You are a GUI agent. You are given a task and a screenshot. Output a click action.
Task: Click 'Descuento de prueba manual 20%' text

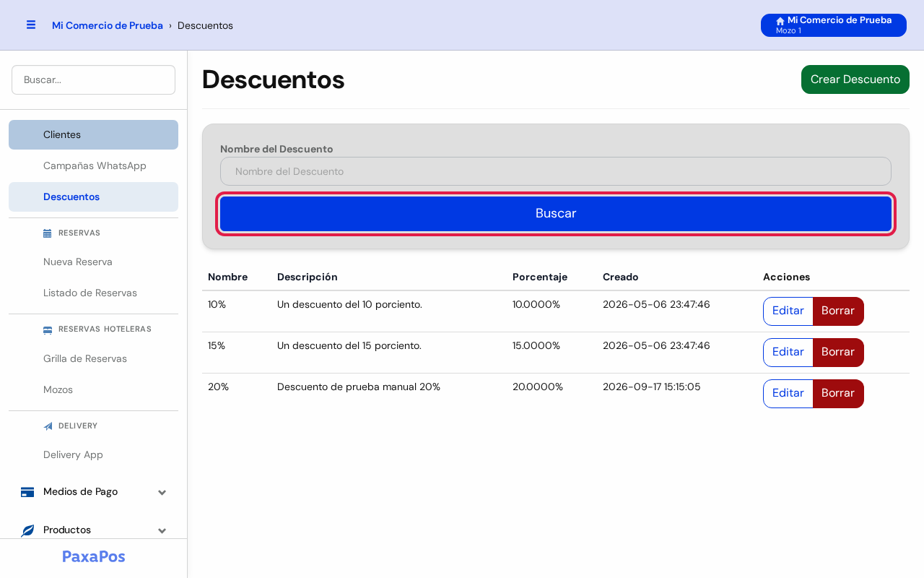coord(359,387)
